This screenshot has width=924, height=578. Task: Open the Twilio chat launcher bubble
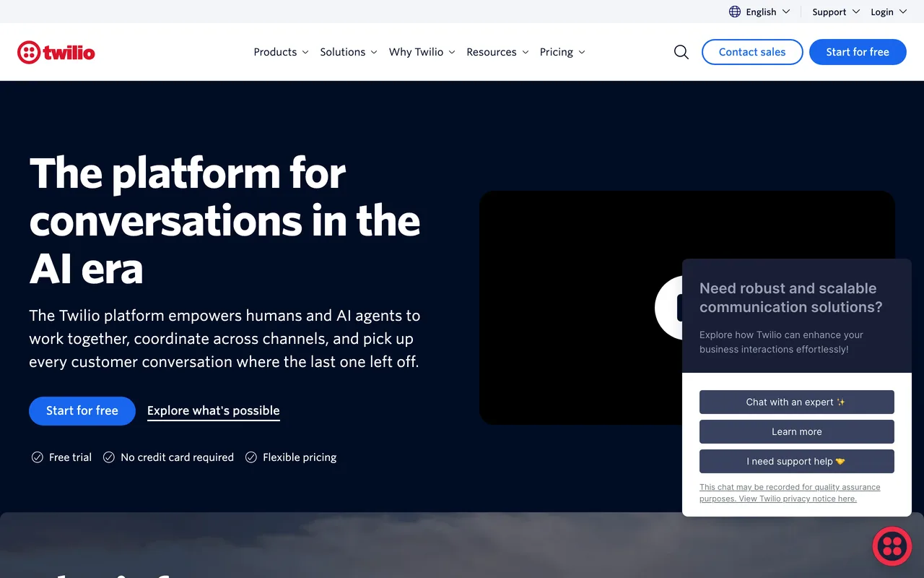point(892,546)
